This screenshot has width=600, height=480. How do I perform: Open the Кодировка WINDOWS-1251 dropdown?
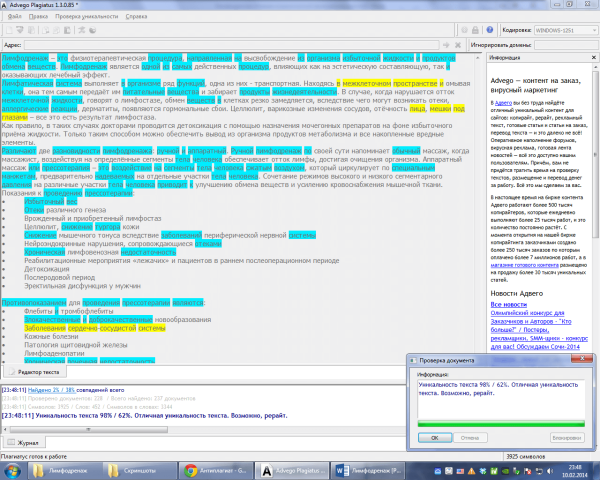566,30
